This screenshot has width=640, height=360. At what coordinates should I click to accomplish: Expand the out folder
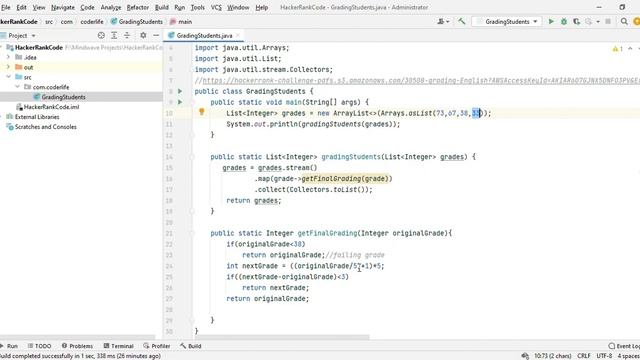click(x=9, y=67)
